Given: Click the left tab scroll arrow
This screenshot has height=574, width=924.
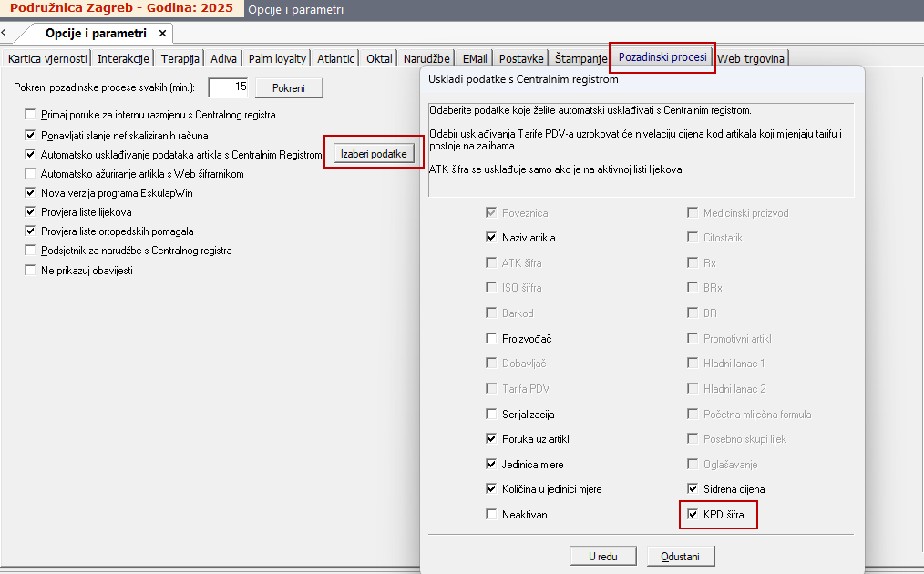Looking at the screenshot, I should pos(5,33).
